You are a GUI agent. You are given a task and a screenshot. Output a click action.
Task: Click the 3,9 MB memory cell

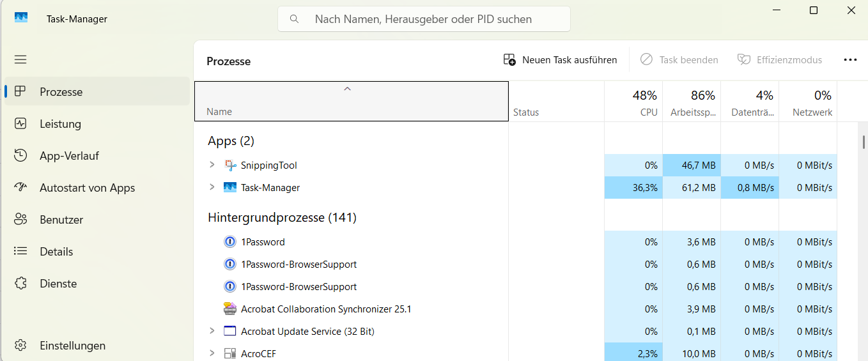click(x=692, y=309)
